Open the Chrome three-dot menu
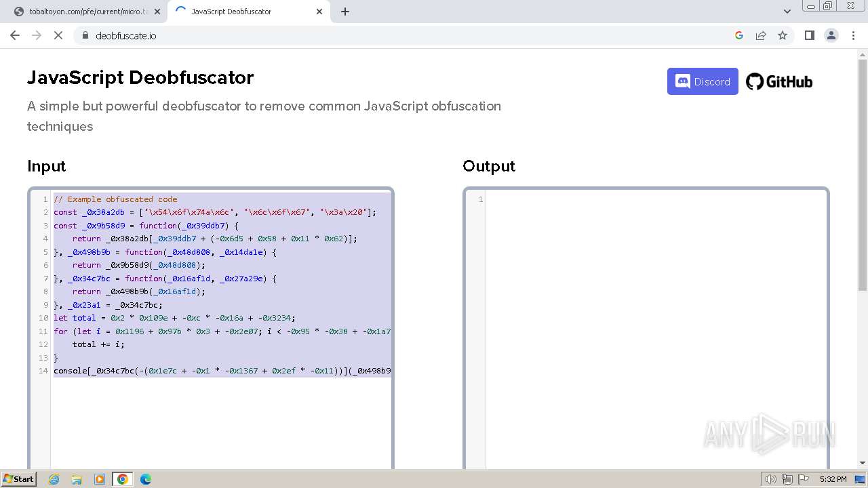 click(853, 35)
